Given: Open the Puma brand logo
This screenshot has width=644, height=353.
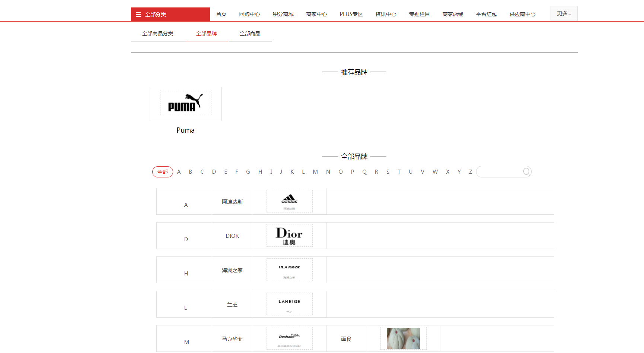Looking at the screenshot, I should click(186, 103).
